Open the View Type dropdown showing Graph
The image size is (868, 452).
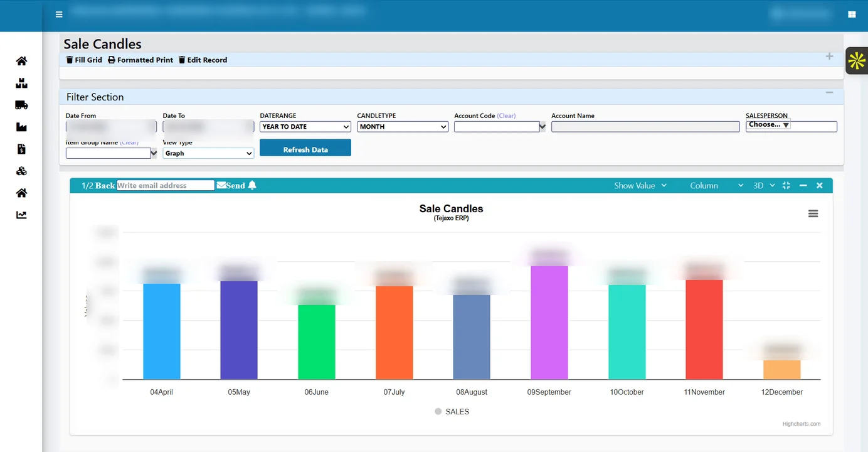coord(208,153)
